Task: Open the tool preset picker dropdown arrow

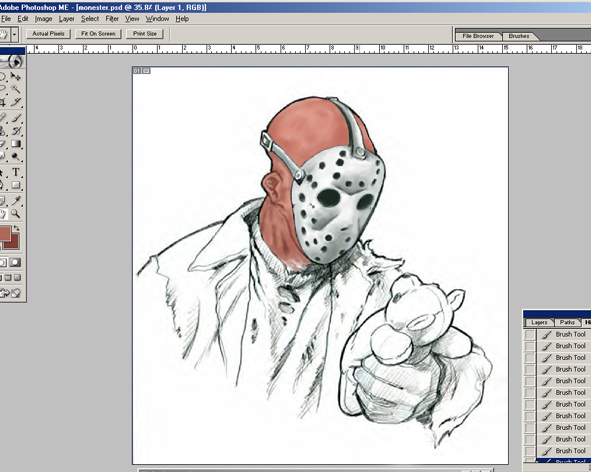Action: coord(14,35)
